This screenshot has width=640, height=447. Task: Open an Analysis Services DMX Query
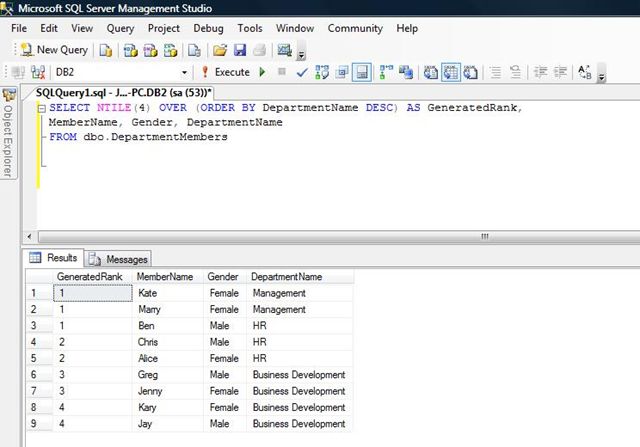click(x=150, y=50)
